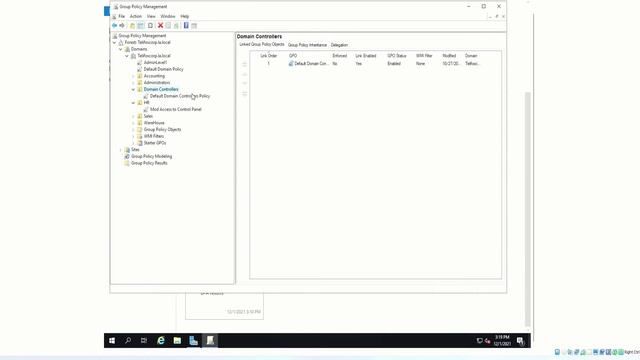
Task: Switch to the Delegation tab
Action: point(339,45)
